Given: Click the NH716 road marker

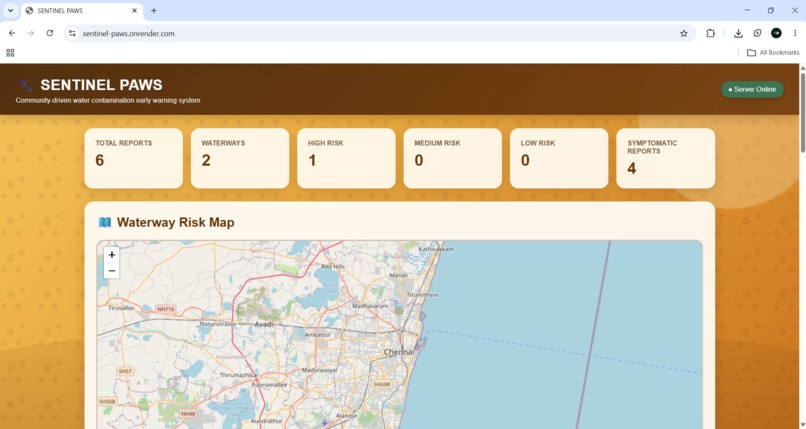Looking at the screenshot, I should (x=166, y=309).
